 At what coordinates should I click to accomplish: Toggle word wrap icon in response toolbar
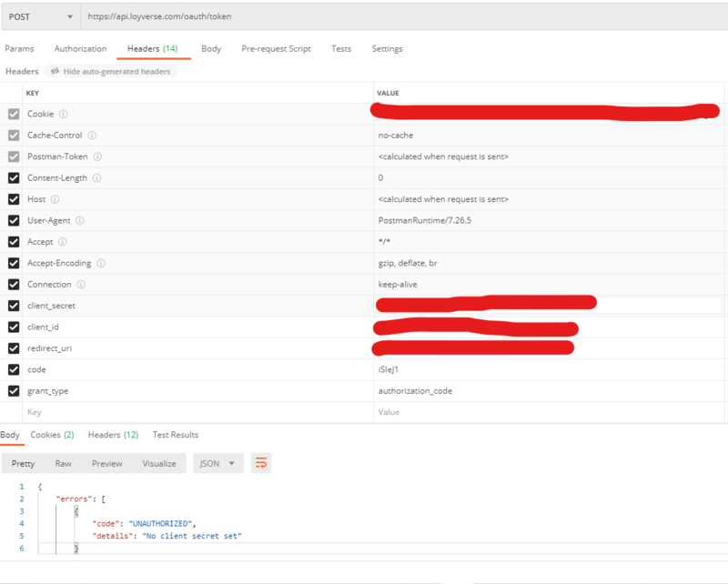pos(261,463)
